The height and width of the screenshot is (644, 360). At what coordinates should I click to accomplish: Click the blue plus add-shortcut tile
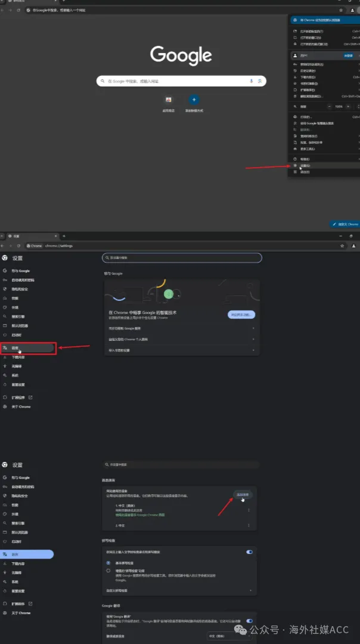point(194,100)
